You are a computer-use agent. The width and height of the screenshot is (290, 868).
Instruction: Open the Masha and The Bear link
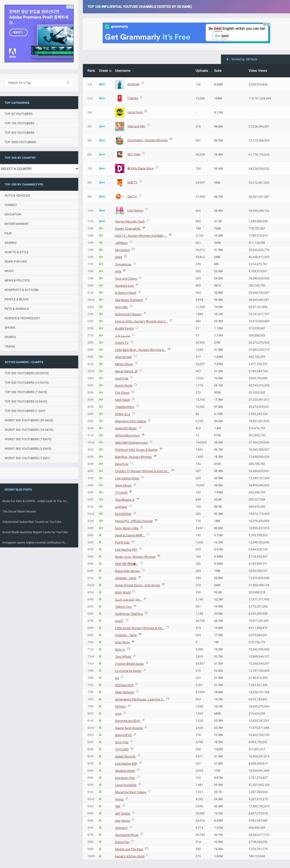point(129,849)
